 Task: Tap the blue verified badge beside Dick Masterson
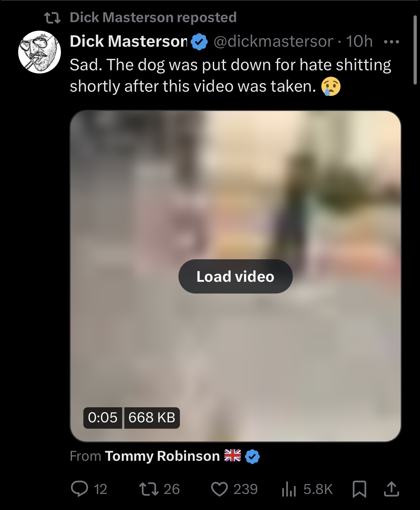coord(199,42)
